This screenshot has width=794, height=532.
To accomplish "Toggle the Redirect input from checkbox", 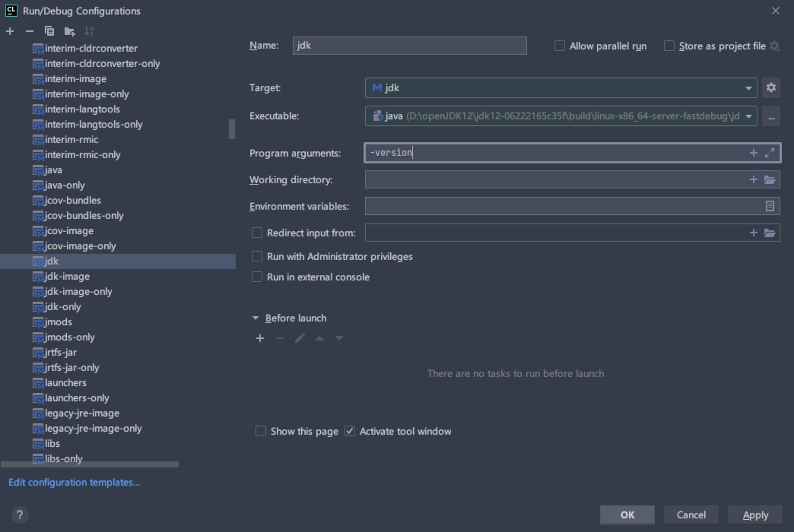I will pyautogui.click(x=257, y=233).
